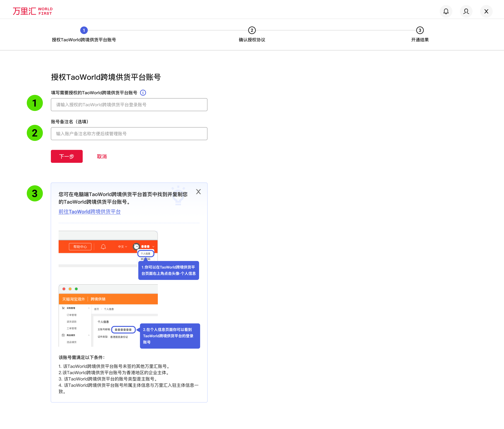
Task: Focus the account remark name input
Action: point(129,133)
